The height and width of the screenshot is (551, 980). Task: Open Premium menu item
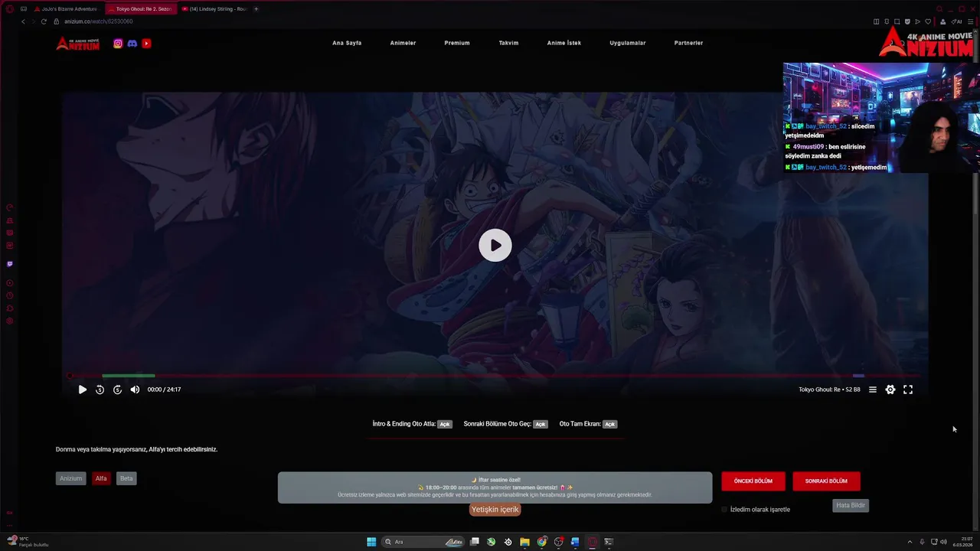(457, 43)
